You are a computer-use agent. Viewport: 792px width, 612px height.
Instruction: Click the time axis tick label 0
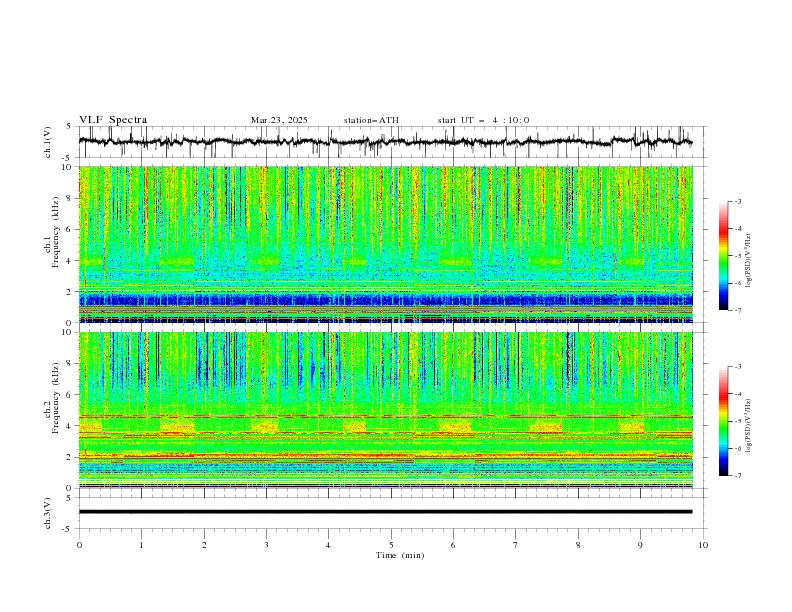[79, 545]
